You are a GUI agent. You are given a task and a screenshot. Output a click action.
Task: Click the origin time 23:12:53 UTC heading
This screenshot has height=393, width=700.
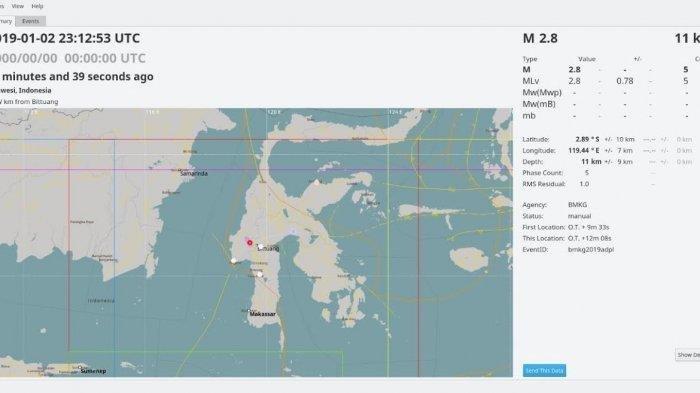tap(99, 38)
